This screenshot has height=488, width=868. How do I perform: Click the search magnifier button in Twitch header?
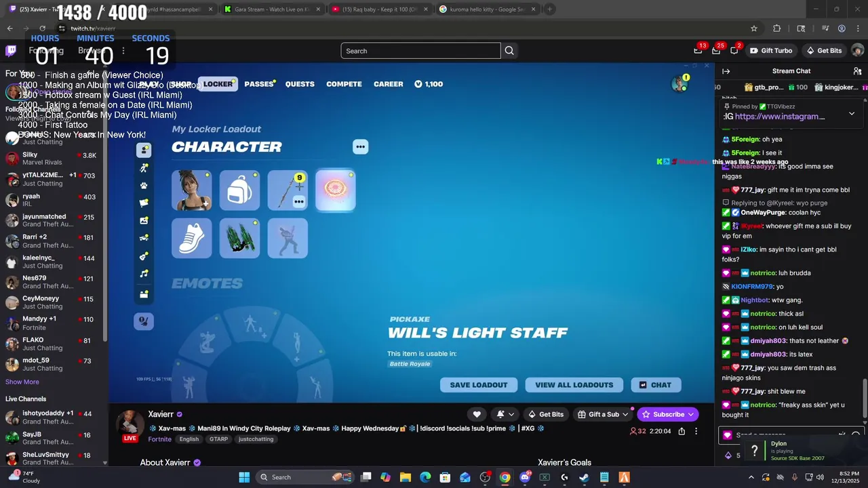(509, 51)
